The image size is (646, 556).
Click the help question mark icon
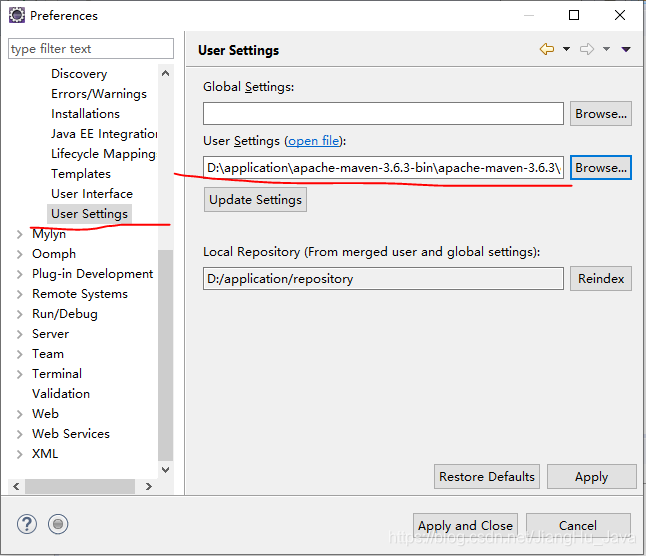pyautogui.click(x=27, y=524)
